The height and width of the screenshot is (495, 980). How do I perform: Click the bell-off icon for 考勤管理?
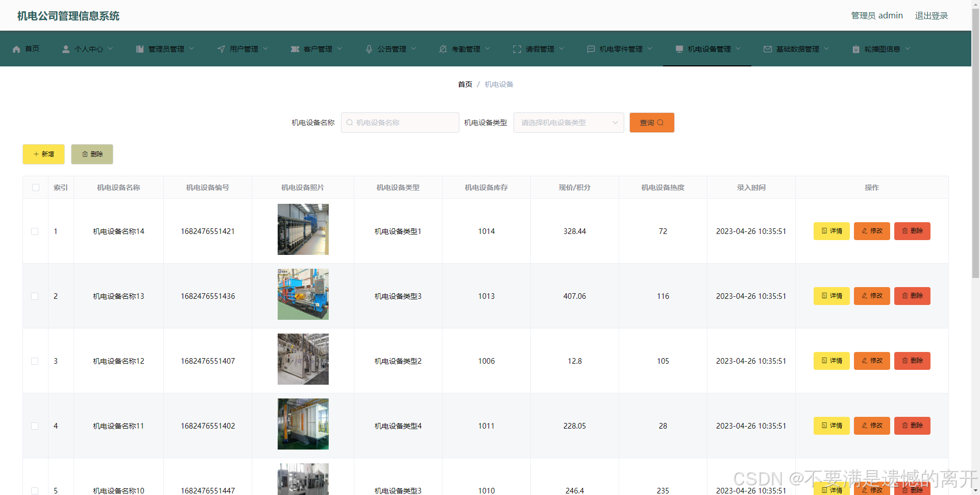pyautogui.click(x=443, y=49)
